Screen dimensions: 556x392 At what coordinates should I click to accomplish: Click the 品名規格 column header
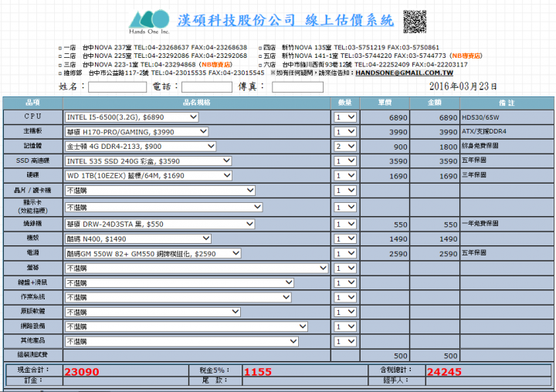point(197,103)
